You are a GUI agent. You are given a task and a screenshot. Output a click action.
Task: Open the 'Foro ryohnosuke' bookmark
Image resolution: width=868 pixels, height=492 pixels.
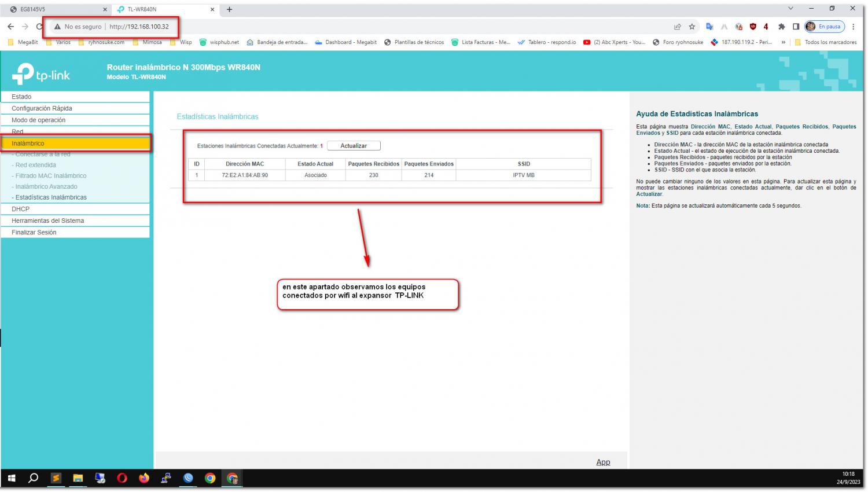coord(678,42)
